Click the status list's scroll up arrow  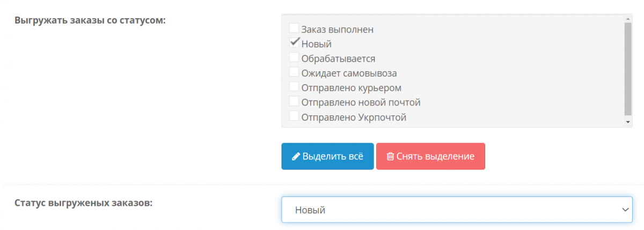[x=628, y=18]
